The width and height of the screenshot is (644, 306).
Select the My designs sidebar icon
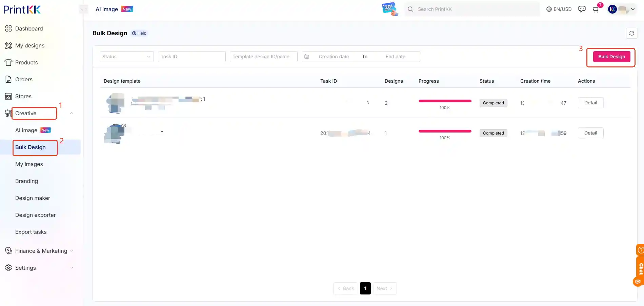click(x=8, y=45)
